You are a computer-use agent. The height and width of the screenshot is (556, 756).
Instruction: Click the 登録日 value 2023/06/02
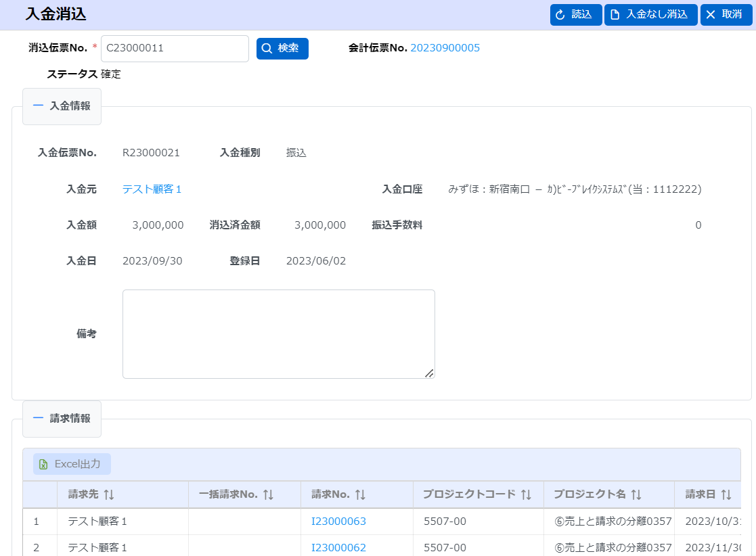[316, 261]
